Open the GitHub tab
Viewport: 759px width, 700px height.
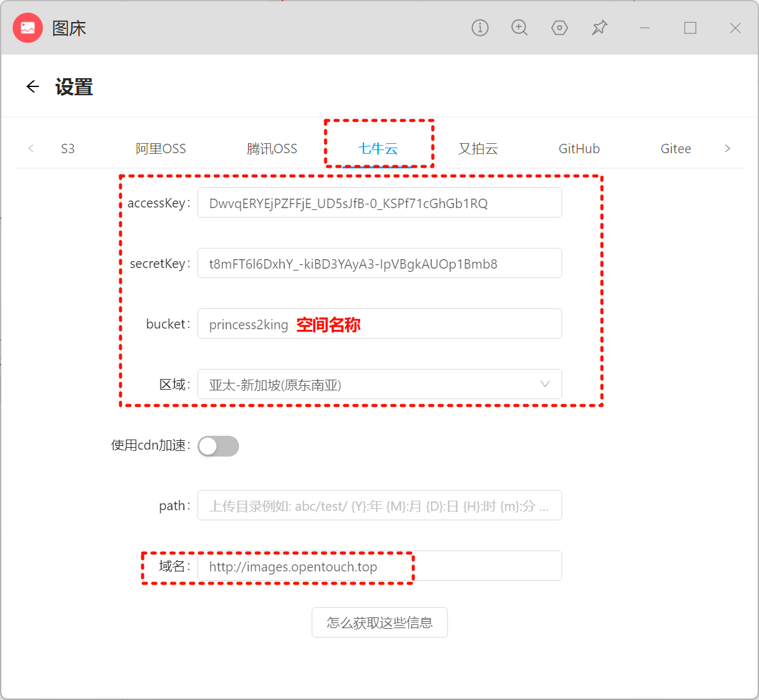pyautogui.click(x=579, y=149)
